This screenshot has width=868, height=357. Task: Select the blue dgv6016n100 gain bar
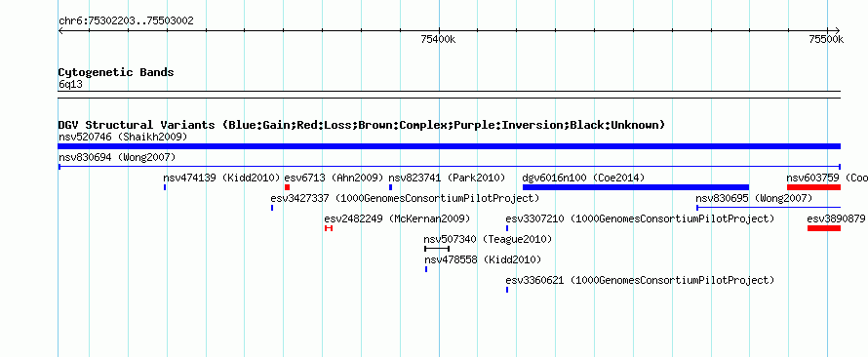(x=636, y=187)
